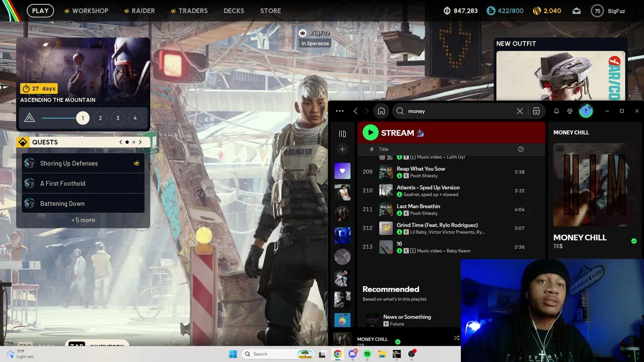Create a new playlist with plus icon
644x362 pixels.
(343, 149)
